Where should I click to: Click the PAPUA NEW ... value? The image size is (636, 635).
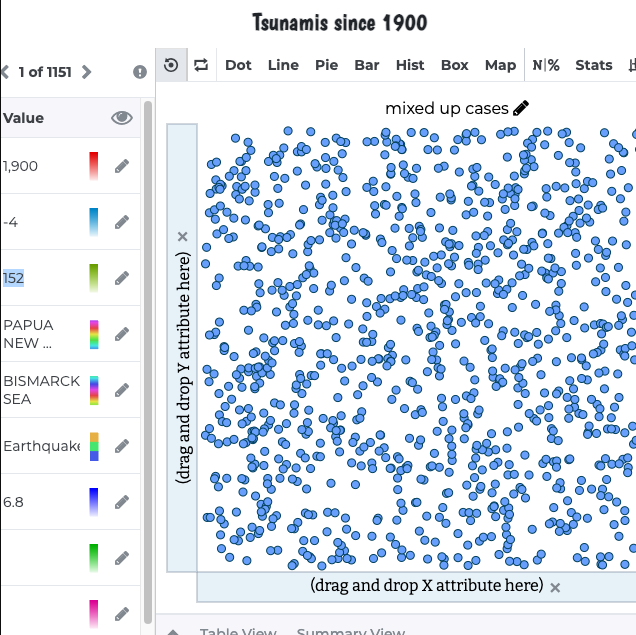(x=28, y=334)
